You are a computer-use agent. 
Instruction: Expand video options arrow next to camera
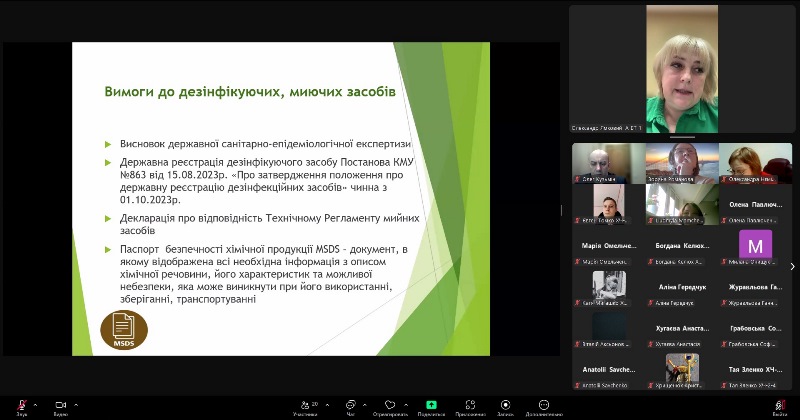(x=76, y=404)
